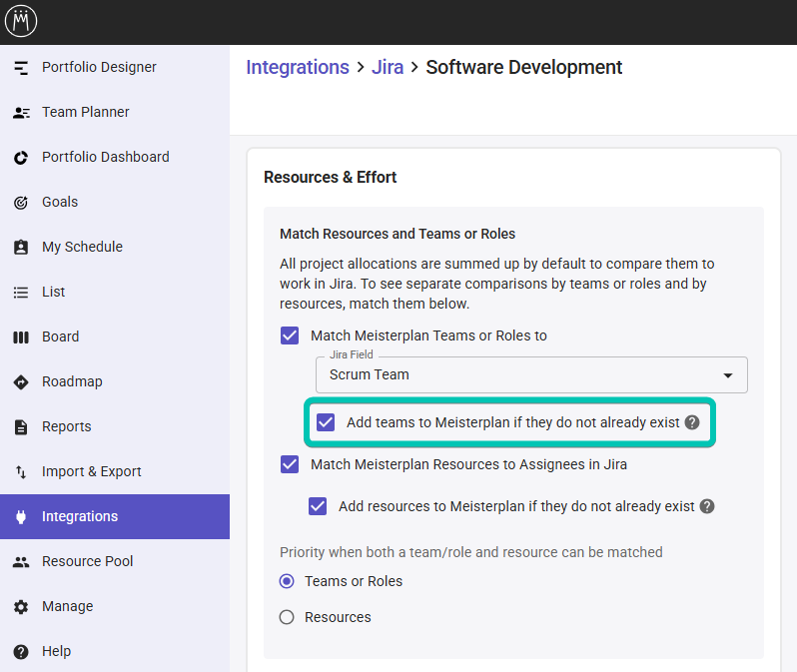The width and height of the screenshot is (797, 672).
Task: Go to Team Planner
Action: pos(115,112)
